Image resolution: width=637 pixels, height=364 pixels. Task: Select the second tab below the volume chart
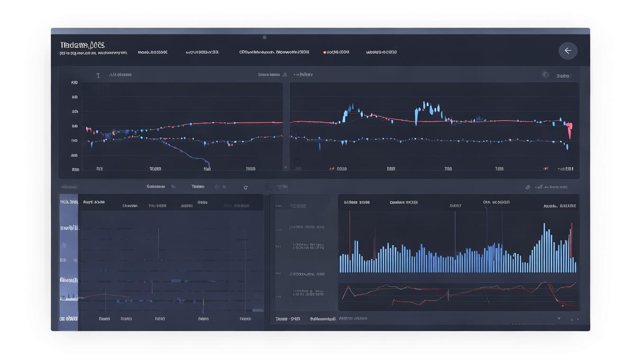tap(322, 319)
